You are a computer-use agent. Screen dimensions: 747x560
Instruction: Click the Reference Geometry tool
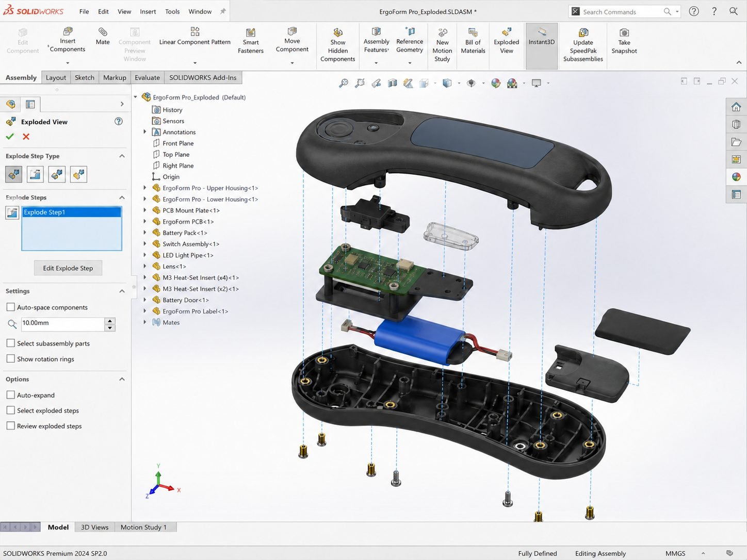pyautogui.click(x=410, y=40)
